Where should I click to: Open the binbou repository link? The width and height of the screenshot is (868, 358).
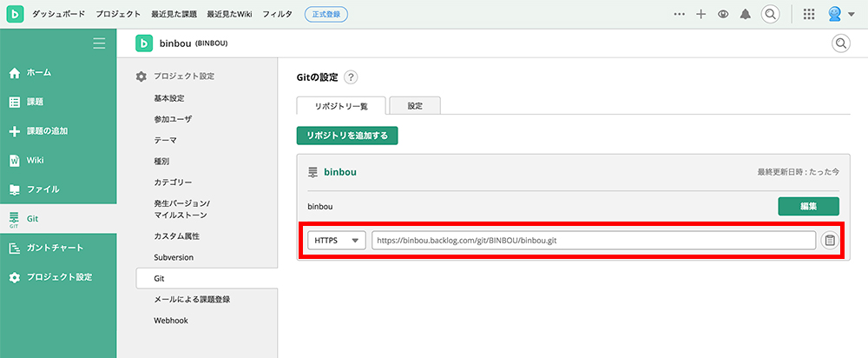click(x=340, y=172)
